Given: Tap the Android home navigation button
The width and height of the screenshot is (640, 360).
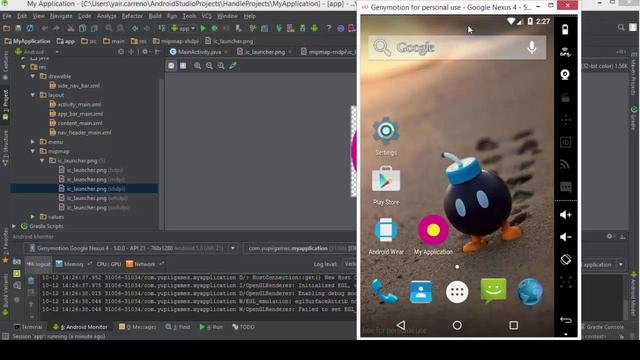Looking at the screenshot, I should [457, 325].
